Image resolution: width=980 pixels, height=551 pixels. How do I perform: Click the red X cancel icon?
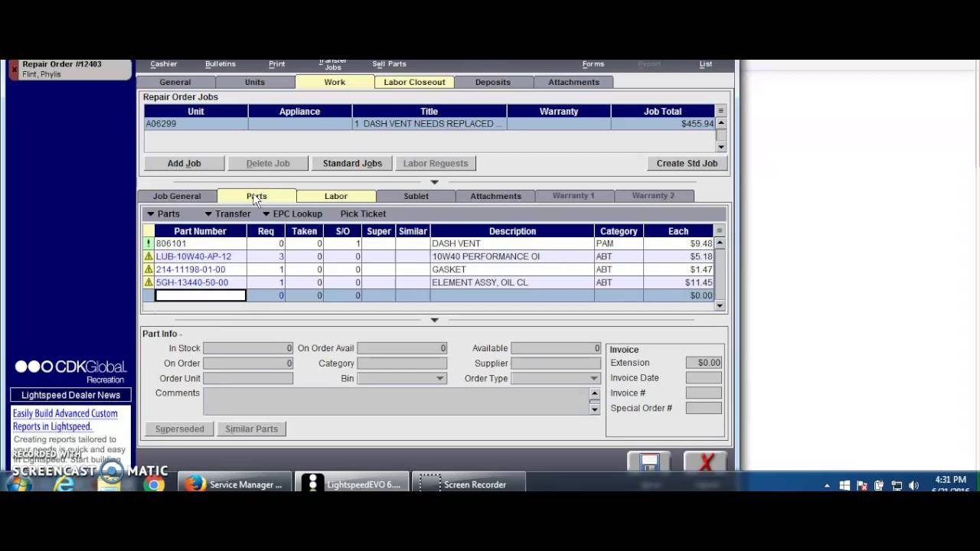coord(706,462)
